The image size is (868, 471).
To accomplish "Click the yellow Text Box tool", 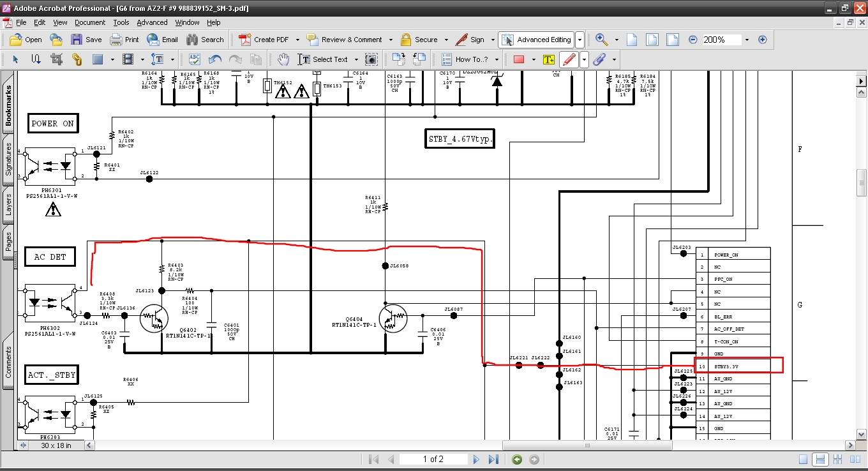I will click(548, 59).
